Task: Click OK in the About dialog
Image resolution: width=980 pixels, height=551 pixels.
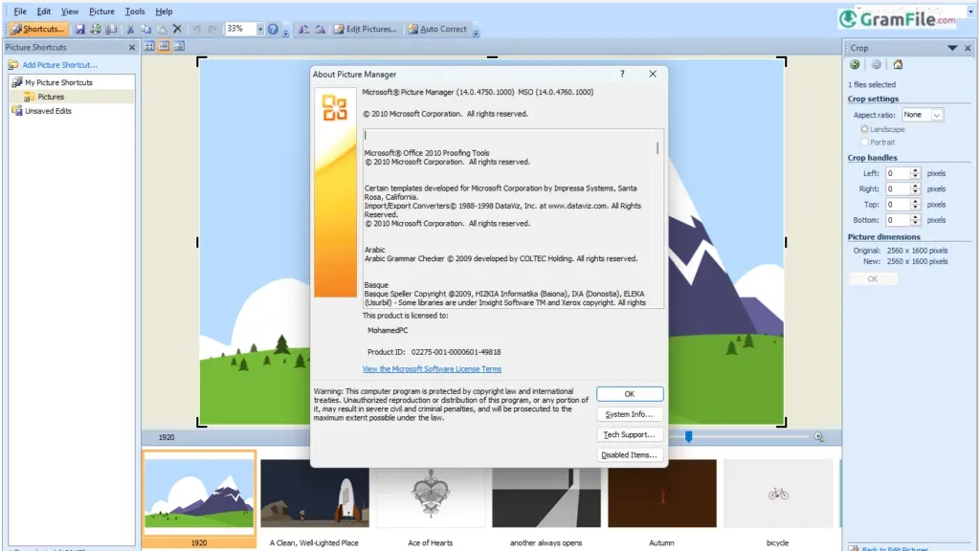Action: (x=630, y=394)
